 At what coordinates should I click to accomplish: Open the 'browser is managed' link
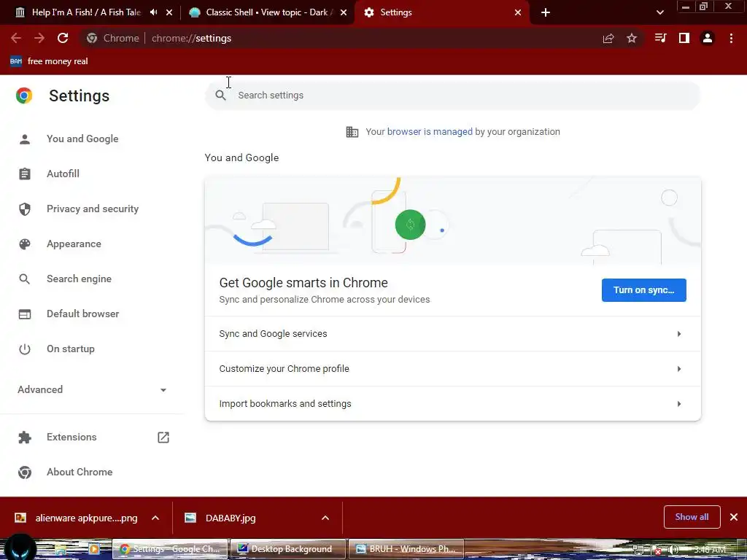(x=430, y=132)
